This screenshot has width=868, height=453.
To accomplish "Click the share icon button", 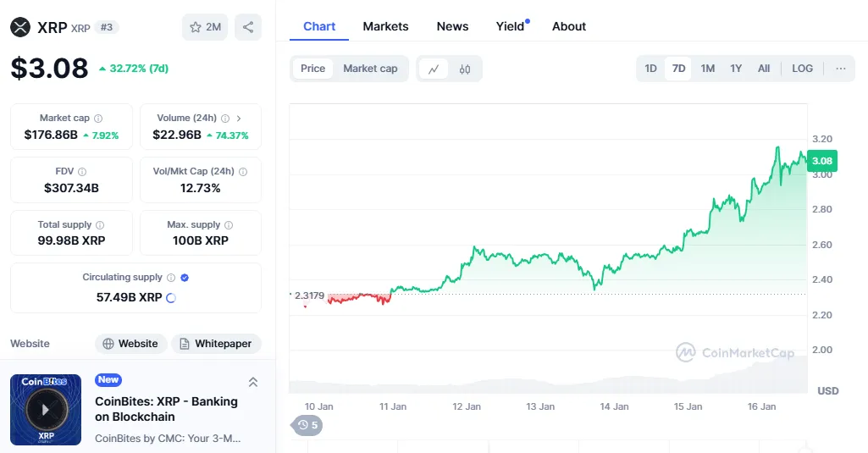I will pyautogui.click(x=248, y=27).
